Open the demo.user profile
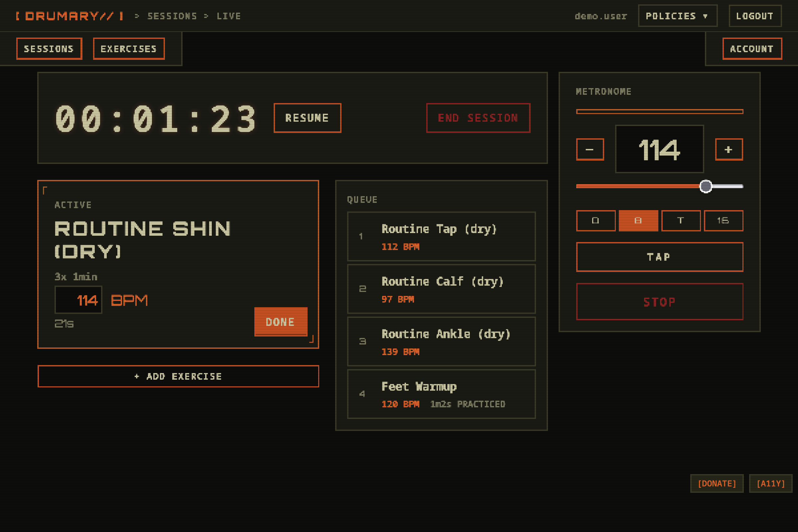798x532 pixels. click(600, 16)
